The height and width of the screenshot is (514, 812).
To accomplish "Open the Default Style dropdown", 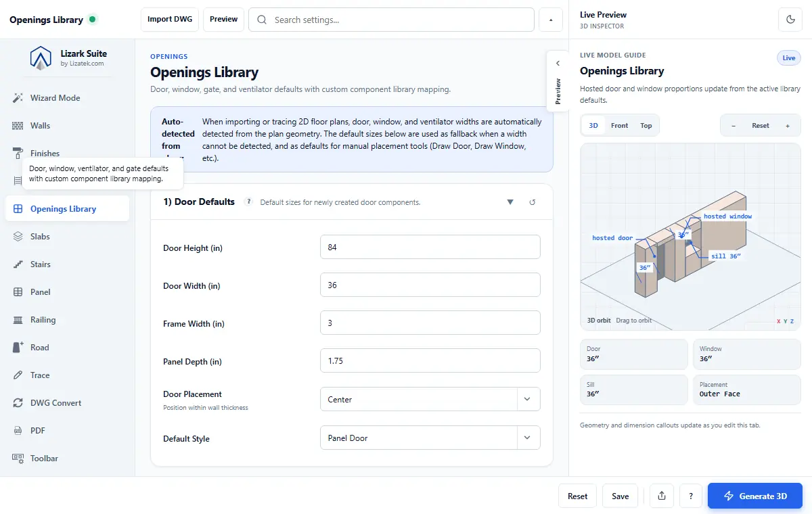I will coord(430,438).
